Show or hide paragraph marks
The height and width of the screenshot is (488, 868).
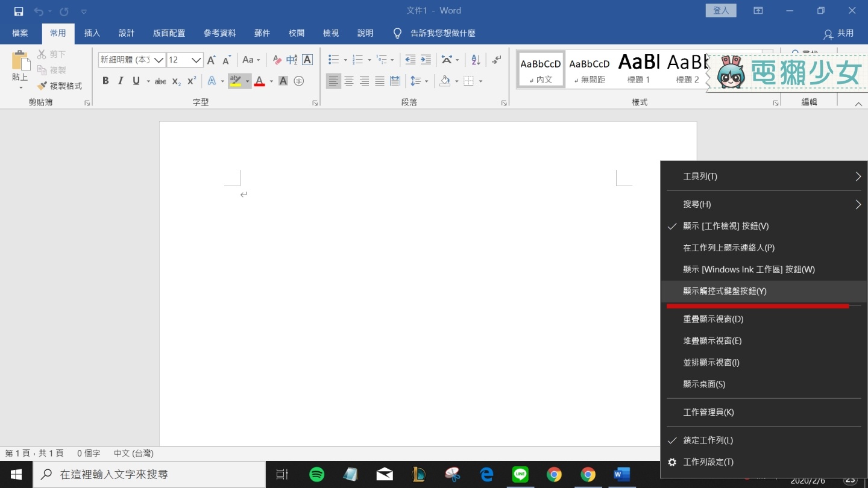pyautogui.click(x=496, y=60)
